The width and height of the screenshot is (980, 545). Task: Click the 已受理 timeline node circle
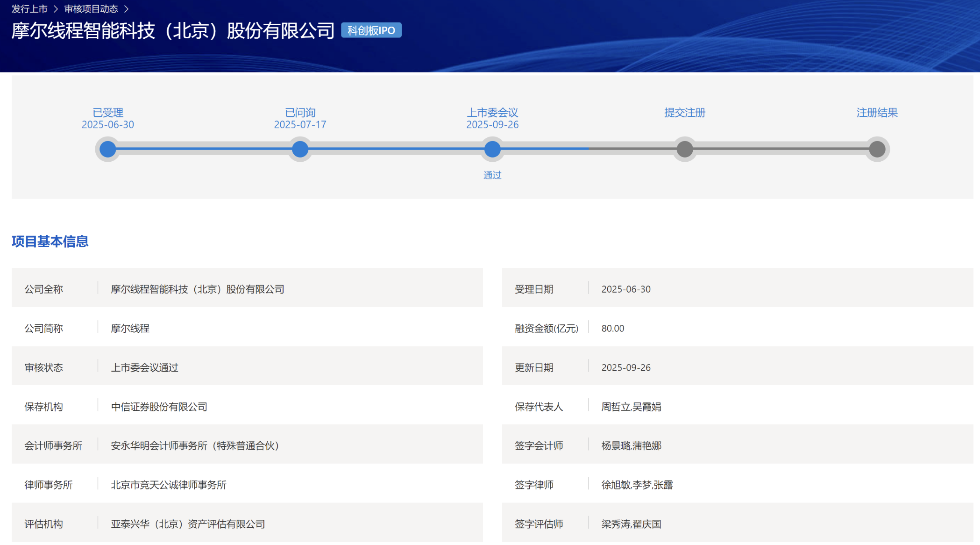coord(108,149)
